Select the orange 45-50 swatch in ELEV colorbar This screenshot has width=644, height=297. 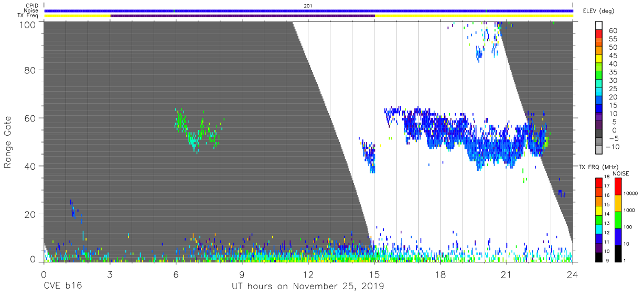pyautogui.click(x=599, y=51)
